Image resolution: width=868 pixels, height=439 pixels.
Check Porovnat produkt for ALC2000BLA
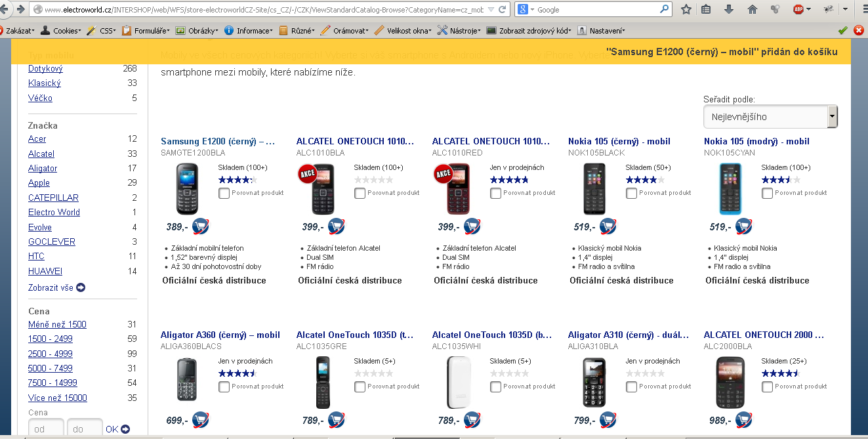coord(767,387)
